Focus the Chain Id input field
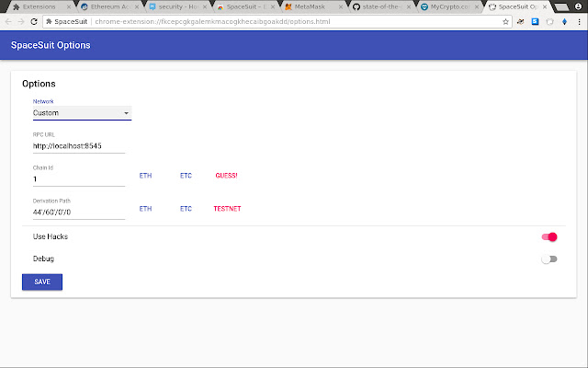Screen dimensions: 588x368 [79, 179]
